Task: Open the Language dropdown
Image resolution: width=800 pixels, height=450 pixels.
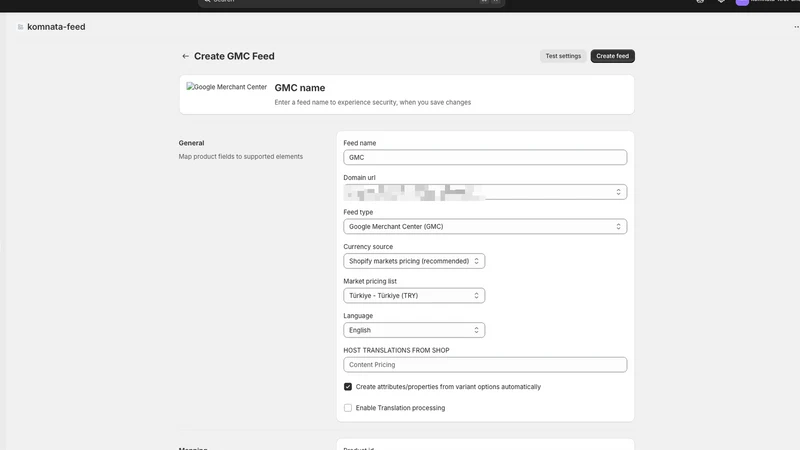Action: point(414,330)
